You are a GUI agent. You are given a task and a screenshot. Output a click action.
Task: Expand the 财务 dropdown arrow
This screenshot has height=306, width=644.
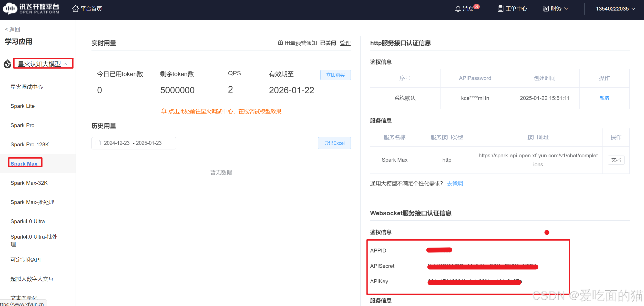tap(566, 9)
